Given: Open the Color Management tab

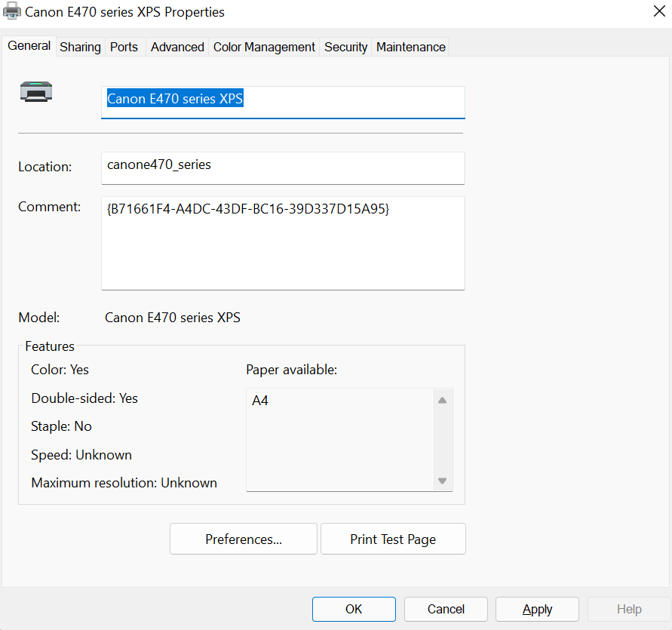Looking at the screenshot, I should pyautogui.click(x=264, y=47).
